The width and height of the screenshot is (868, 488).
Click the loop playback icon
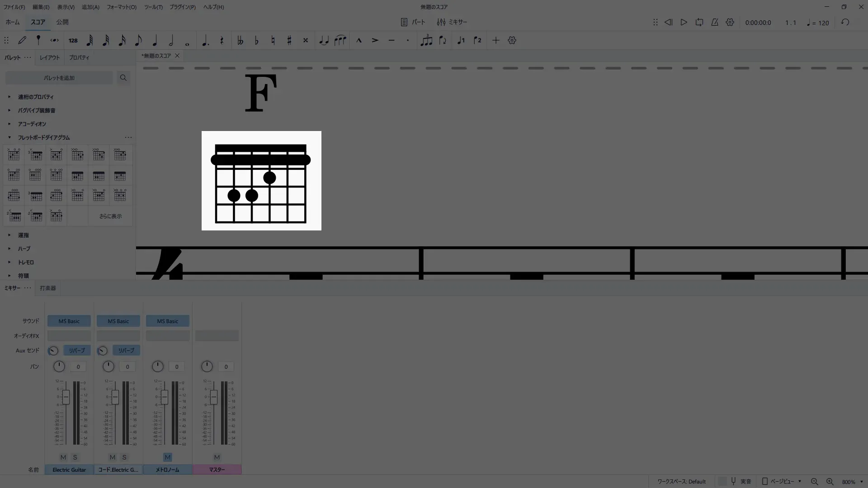tap(699, 22)
